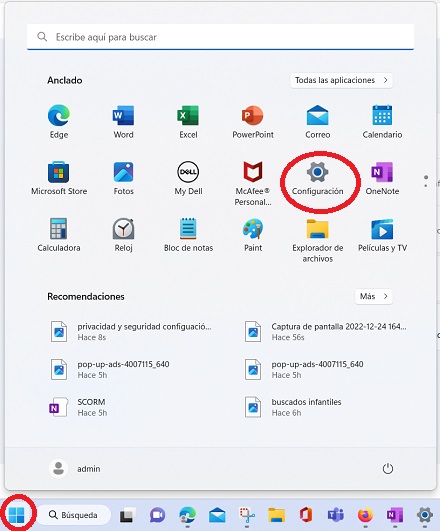Open the Correo mail app
This screenshot has width=440, height=531.
tap(317, 122)
